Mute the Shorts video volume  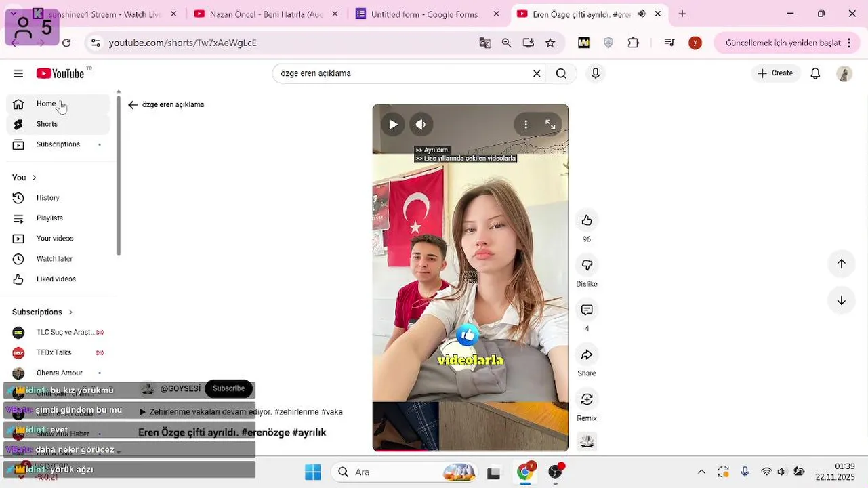[421, 124]
